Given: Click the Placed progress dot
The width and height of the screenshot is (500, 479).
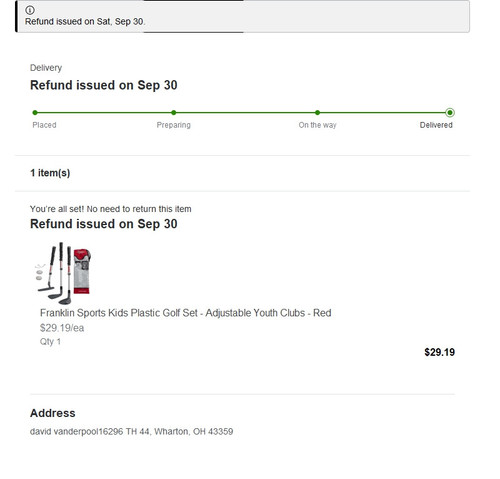Looking at the screenshot, I should click(35, 113).
